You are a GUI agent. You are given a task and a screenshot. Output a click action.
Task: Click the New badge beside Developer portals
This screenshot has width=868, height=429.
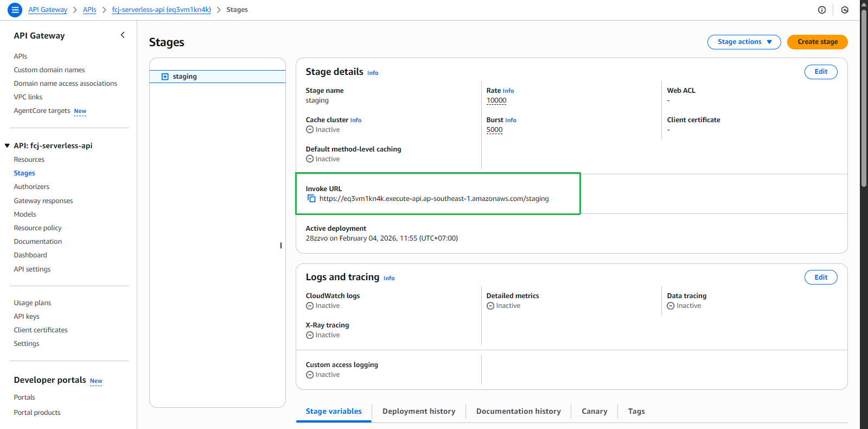[x=96, y=381]
